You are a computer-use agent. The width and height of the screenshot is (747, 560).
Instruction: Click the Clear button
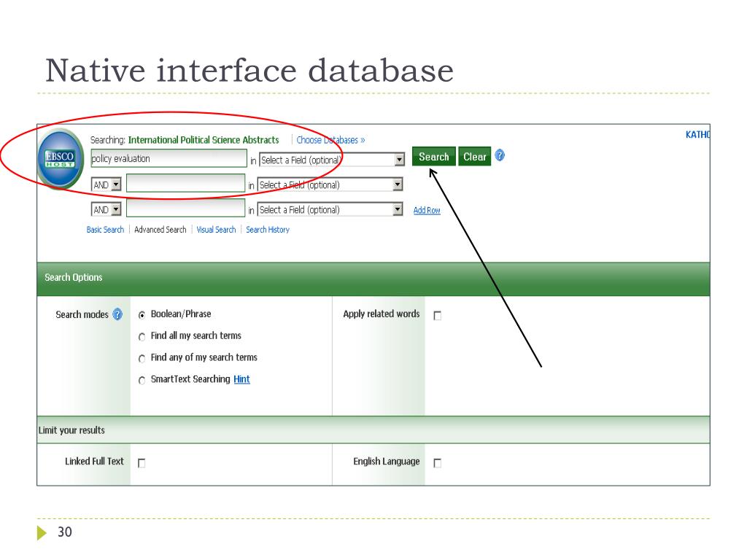tap(474, 156)
